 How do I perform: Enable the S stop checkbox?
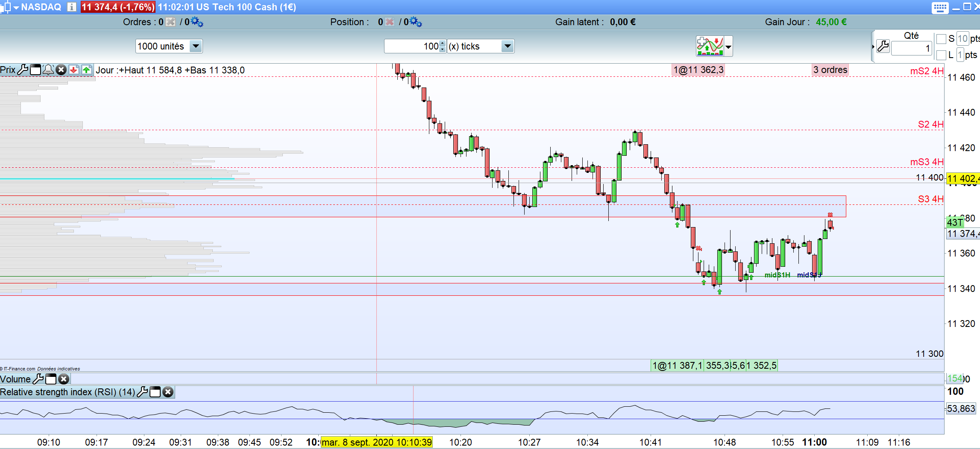pyautogui.click(x=941, y=39)
